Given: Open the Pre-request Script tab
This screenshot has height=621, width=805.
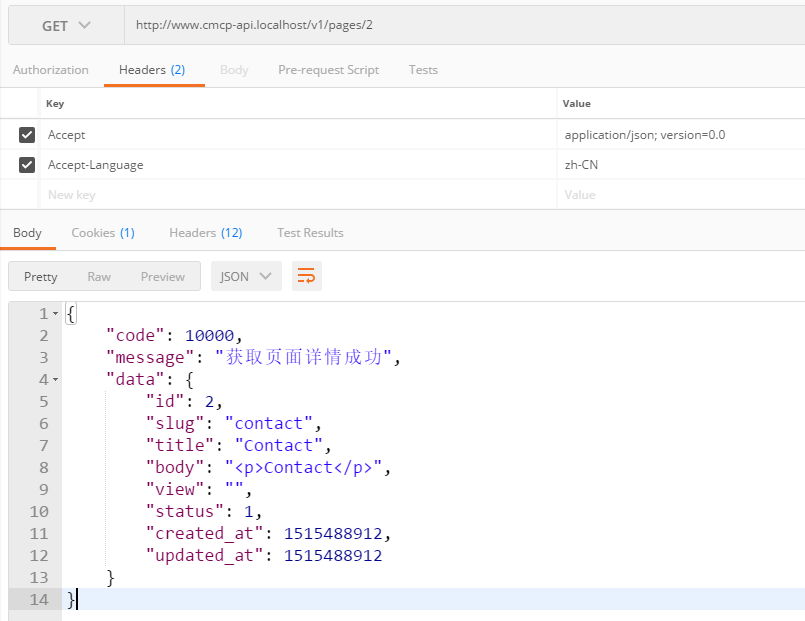Looking at the screenshot, I should 328,70.
